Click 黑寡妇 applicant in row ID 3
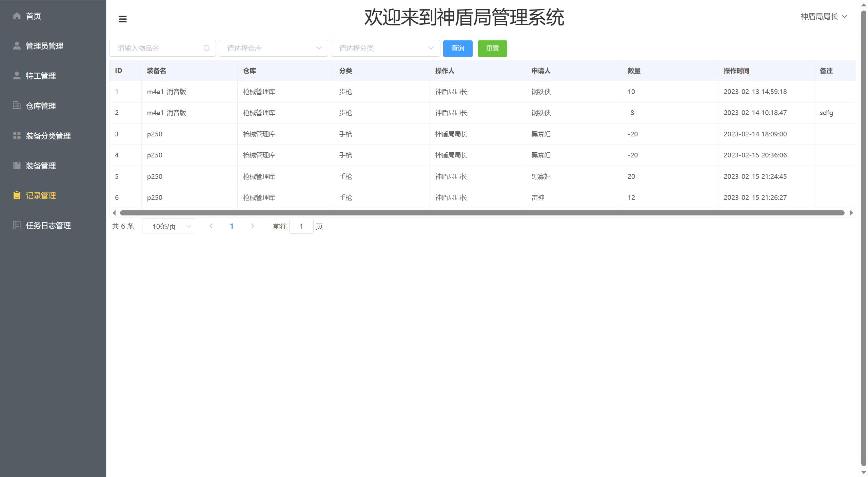 (541, 134)
